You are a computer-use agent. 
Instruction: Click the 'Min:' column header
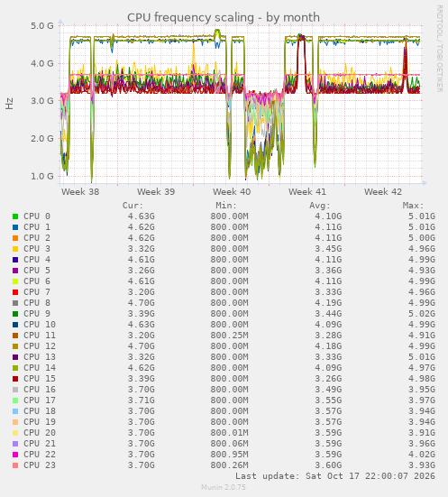(226, 206)
